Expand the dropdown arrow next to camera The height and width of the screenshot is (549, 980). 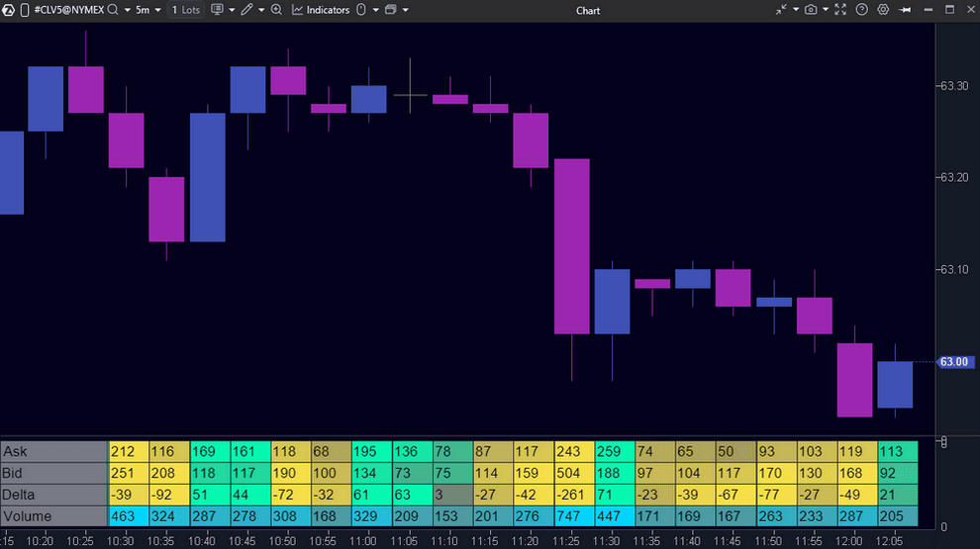825,10
